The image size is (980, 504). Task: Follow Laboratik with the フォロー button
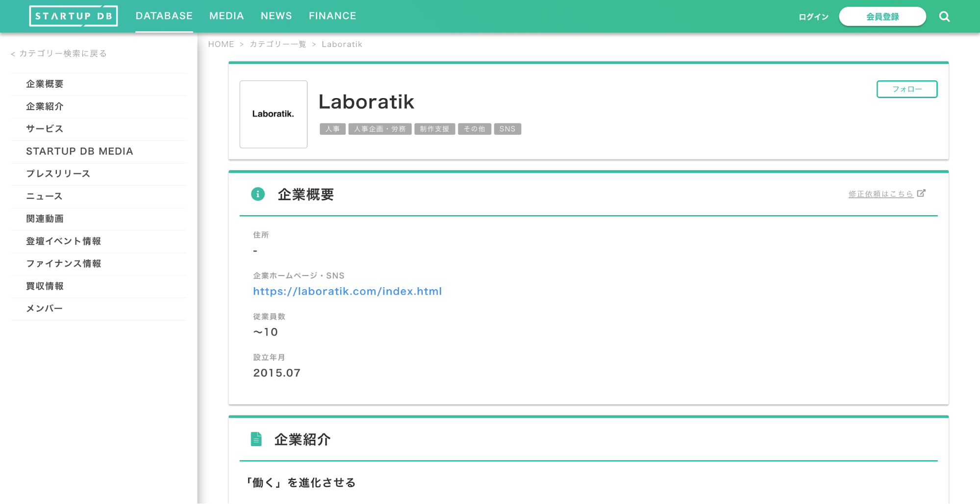tap(907, 89)
